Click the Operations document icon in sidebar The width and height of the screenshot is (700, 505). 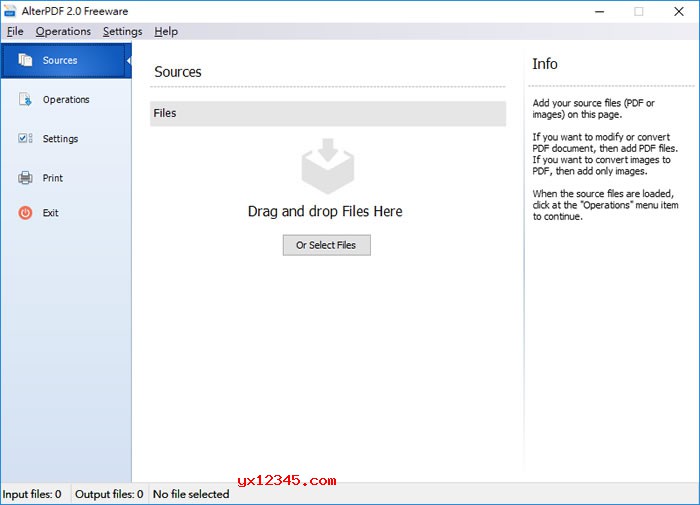pyautogui.click(x=25, y=99)
